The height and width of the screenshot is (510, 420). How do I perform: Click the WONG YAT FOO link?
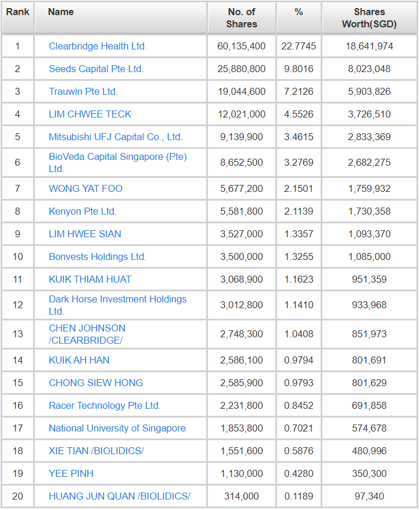85,188
